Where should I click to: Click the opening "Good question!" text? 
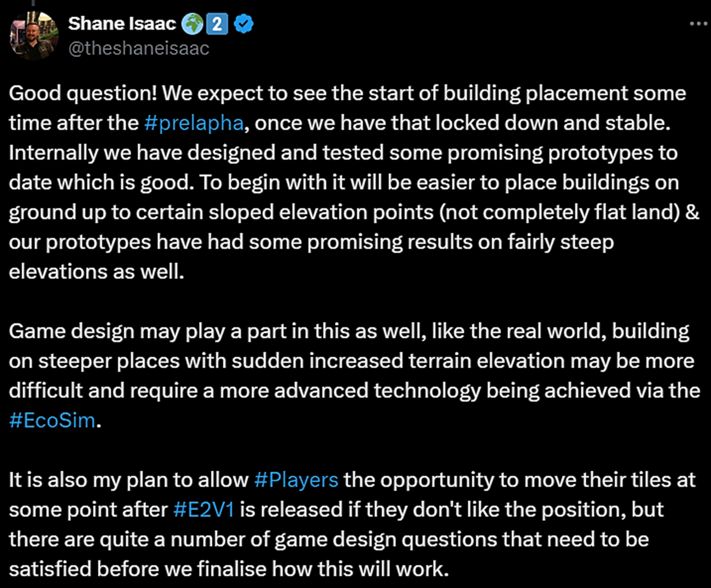[x=83, y=94]
